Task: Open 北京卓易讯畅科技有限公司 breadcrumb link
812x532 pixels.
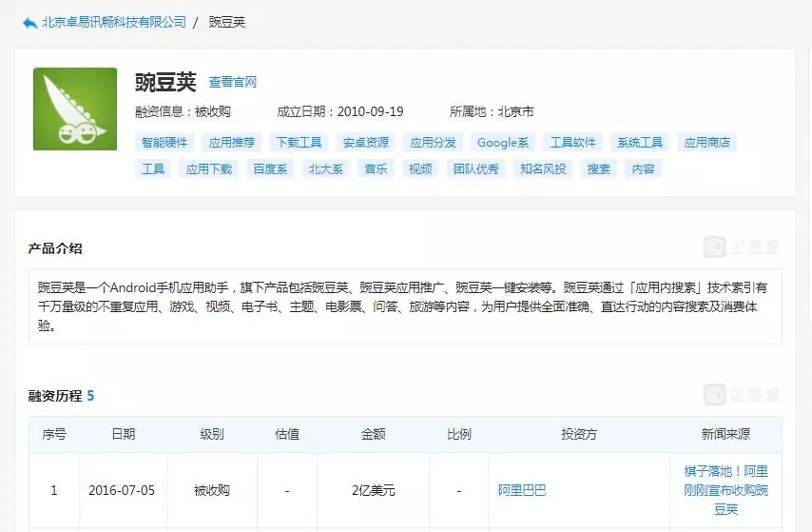Action: (114, 22)
